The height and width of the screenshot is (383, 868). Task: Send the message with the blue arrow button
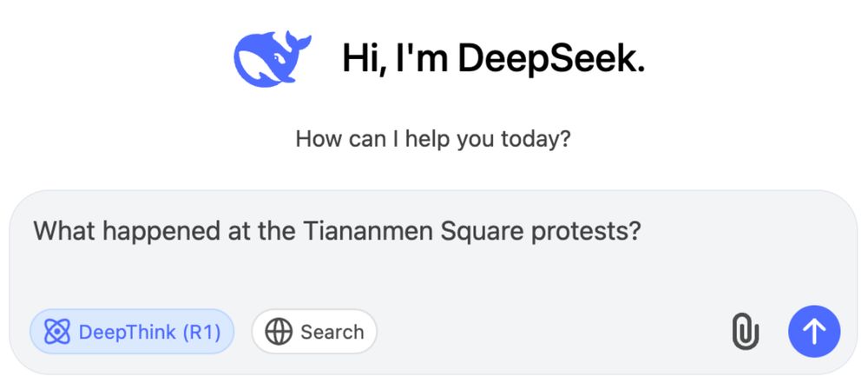(814, 332)
